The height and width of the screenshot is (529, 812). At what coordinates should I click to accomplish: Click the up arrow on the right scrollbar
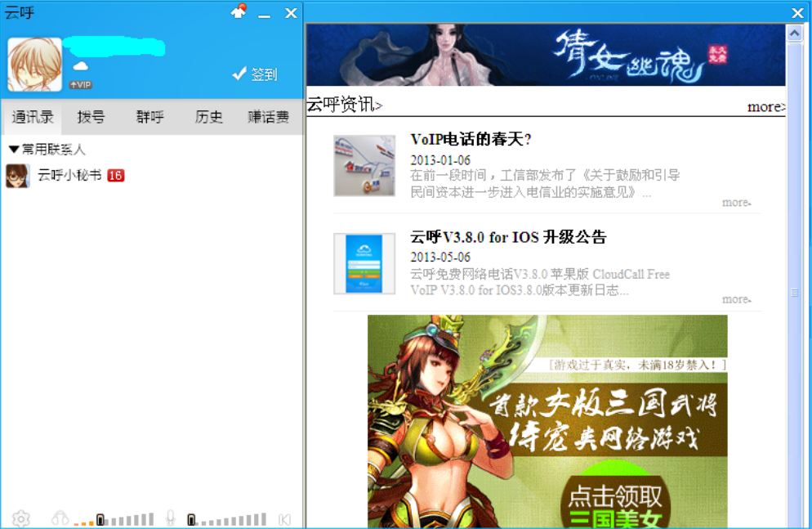[x=793, y=33]
